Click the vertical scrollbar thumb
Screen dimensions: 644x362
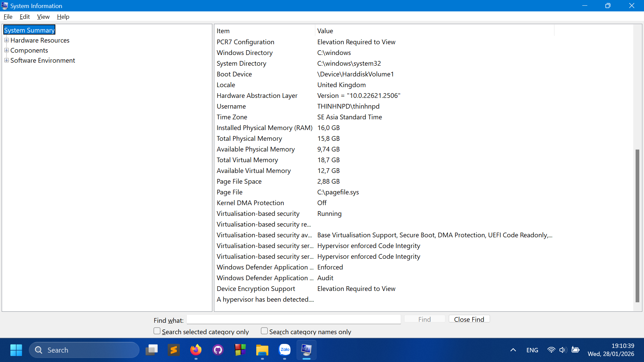pyautogui.click(x=637, y=225)
